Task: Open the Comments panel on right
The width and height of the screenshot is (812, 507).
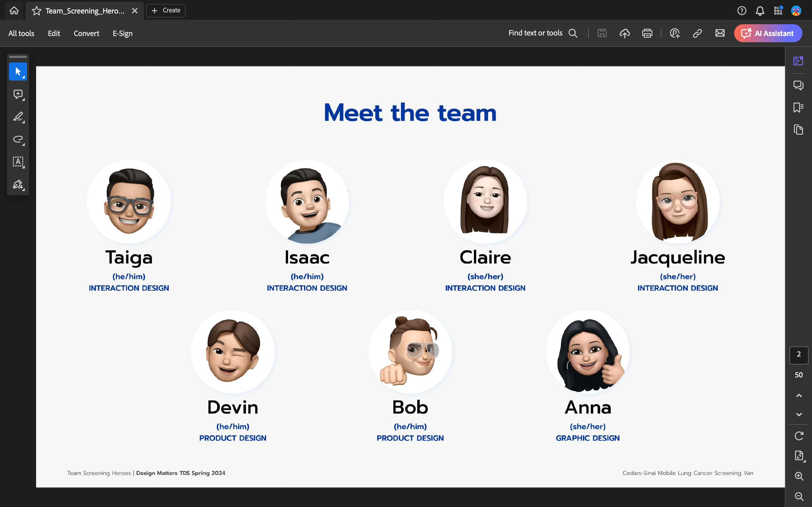Action: [x=798, y=85]
